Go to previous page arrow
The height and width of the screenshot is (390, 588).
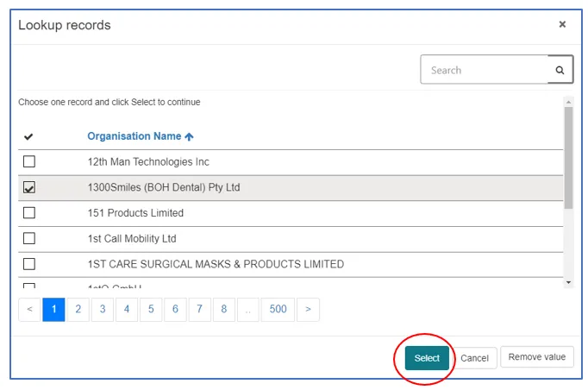pos(29,310)
